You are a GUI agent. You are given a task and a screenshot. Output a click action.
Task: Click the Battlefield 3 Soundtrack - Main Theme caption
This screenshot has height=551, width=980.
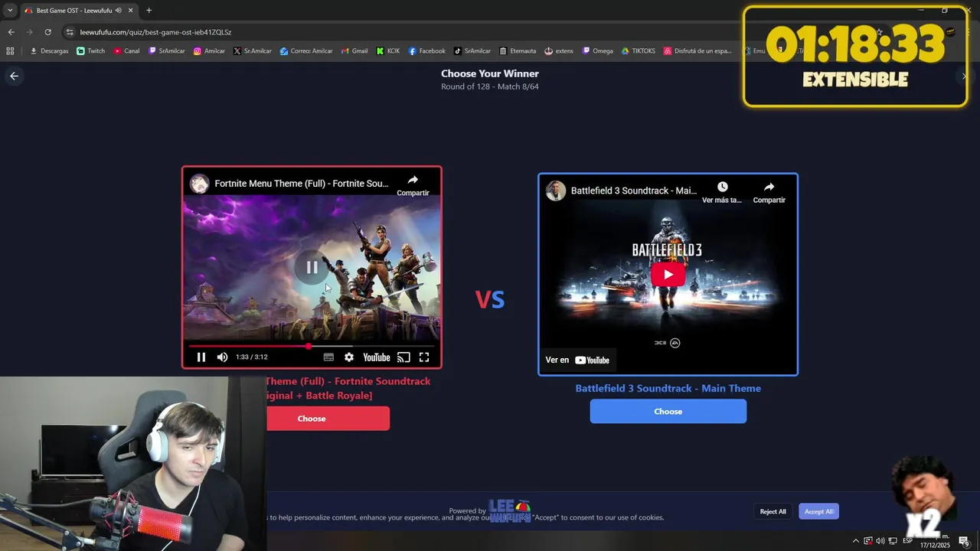tap(668, 388)
